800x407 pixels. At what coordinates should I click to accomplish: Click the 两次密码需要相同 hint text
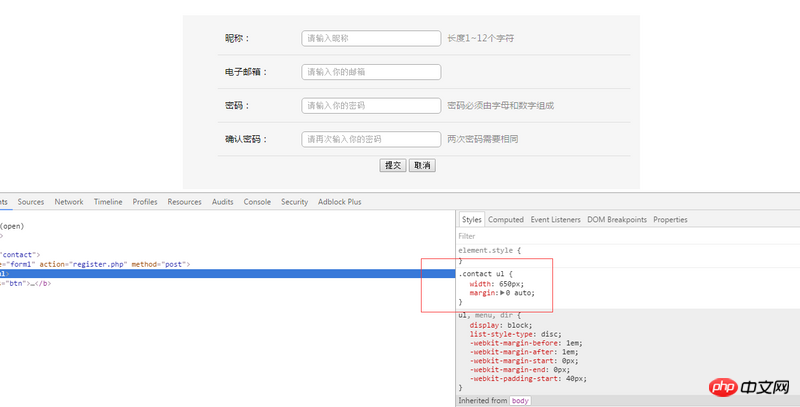tap(483, 139)
